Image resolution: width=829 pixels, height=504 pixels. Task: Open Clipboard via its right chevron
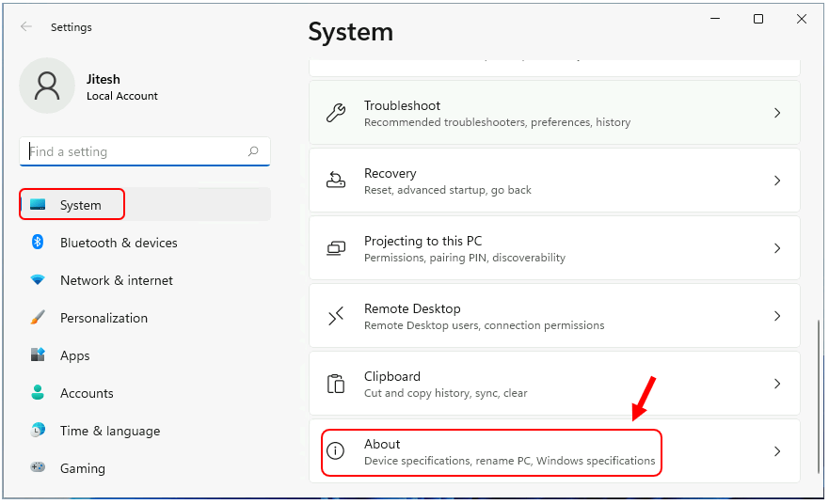(777, 384)
